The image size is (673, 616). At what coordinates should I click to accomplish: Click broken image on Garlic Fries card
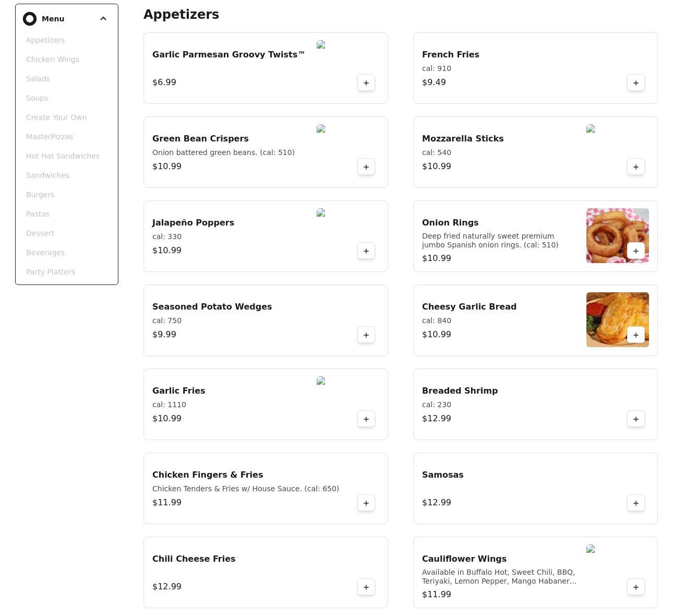[x=321, y=381]
